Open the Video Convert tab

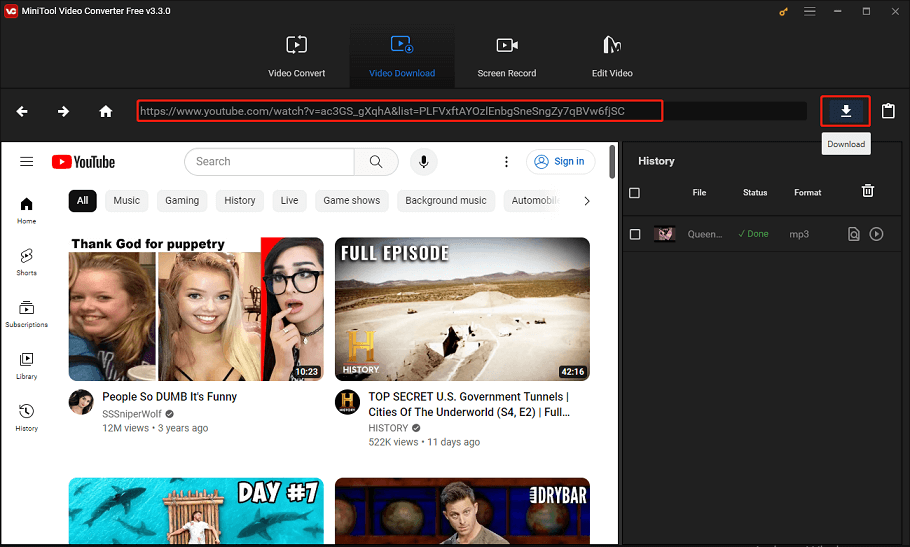(297, 56)
